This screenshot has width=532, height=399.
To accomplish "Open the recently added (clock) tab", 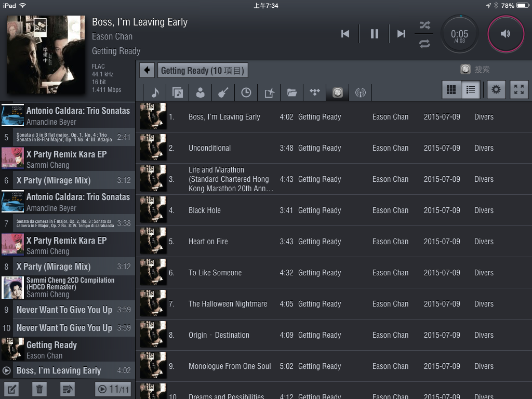I will click(x=246, y=92).
